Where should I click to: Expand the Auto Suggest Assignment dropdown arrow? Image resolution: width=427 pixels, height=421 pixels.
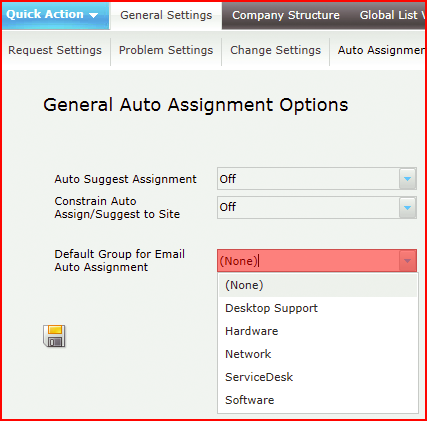point(407,179)
